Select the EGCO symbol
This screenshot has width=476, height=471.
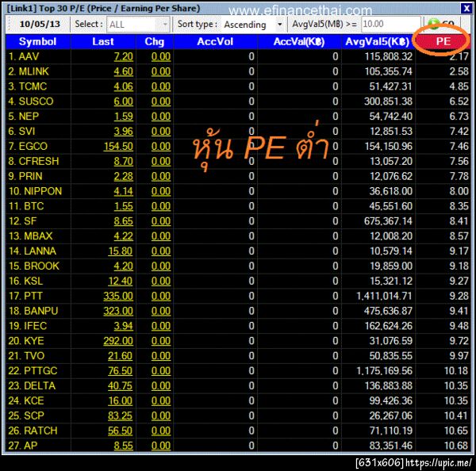tap(33, 146)
